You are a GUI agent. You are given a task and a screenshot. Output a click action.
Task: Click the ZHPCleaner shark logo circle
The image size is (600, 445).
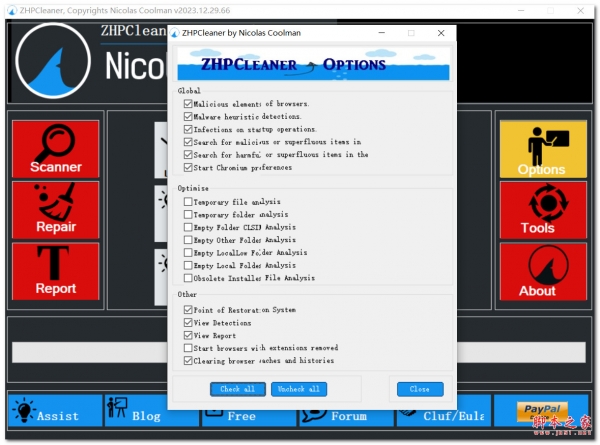[x=53, y=60]
